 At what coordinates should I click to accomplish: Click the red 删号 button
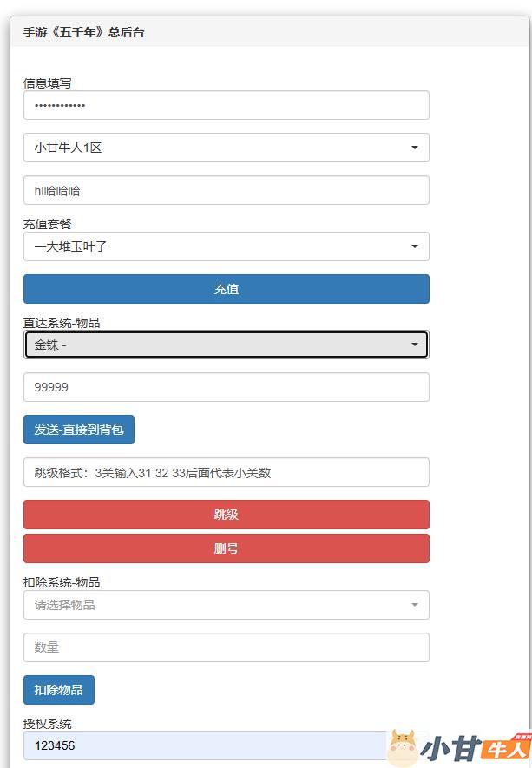point(226,548)
